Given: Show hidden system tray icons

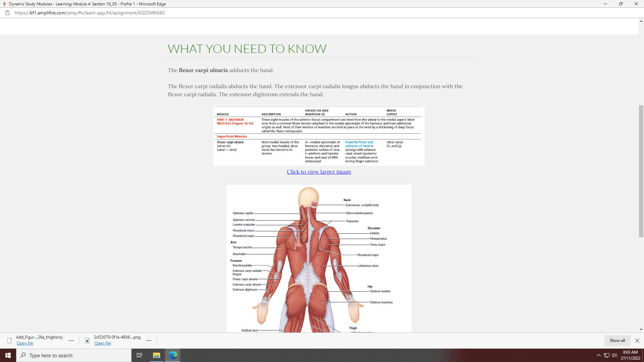Looking at the screenshot, I should pos(599,355).
